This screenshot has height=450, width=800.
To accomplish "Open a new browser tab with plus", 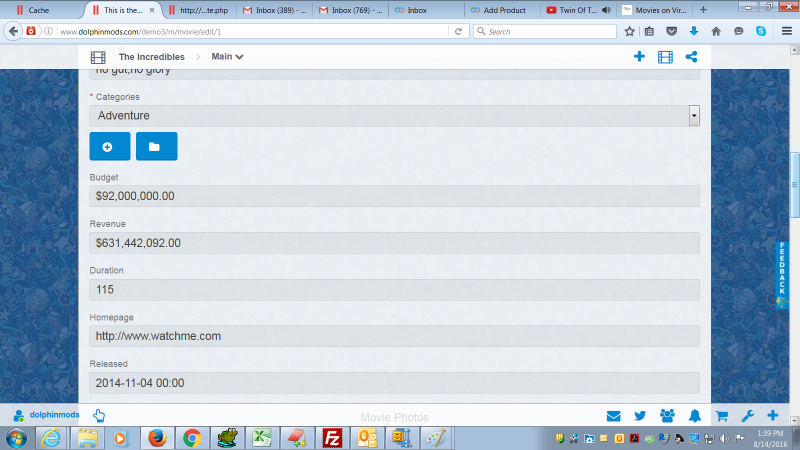I will (x=703, y=10).
